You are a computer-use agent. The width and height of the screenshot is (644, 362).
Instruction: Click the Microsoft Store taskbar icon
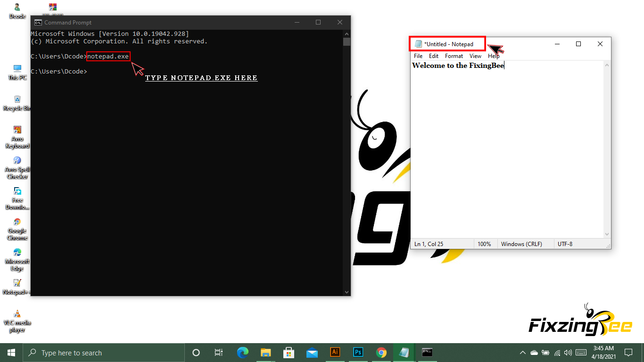pos(289,353)
